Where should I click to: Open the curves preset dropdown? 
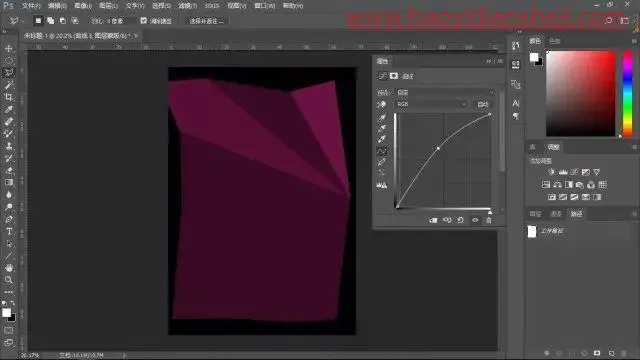[x=446, y=93]
